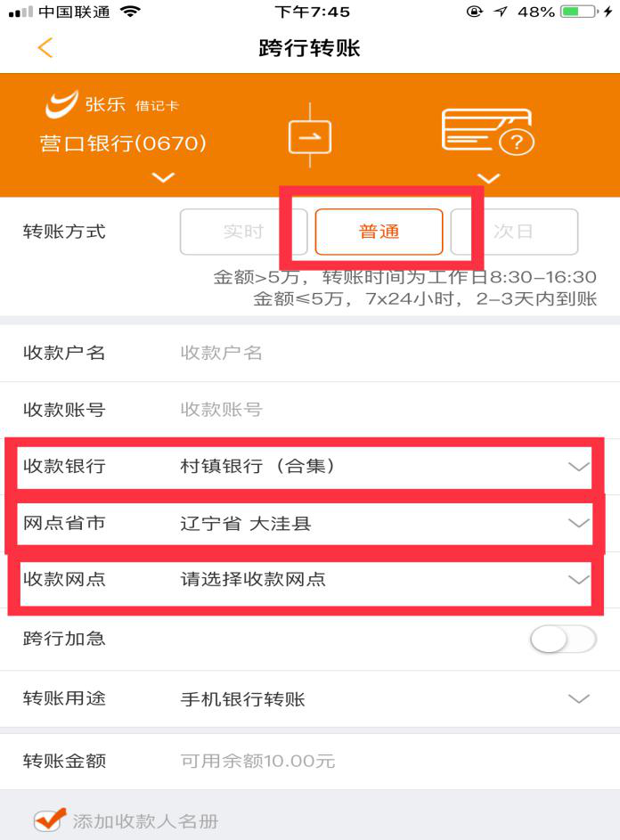This screenshot has height=840, width=620.
Task: Choose the 次日 transfer mode
Action: tap(514, 232)
